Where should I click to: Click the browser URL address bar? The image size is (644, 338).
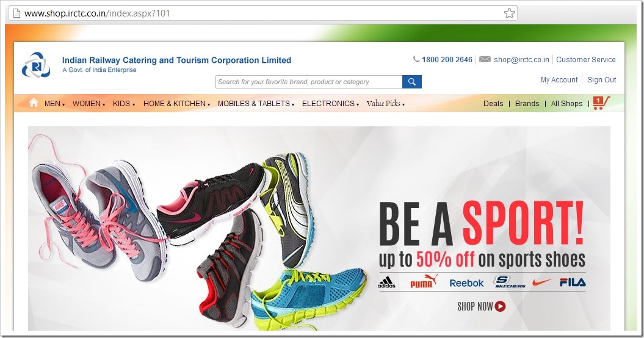tap(263, 13)
